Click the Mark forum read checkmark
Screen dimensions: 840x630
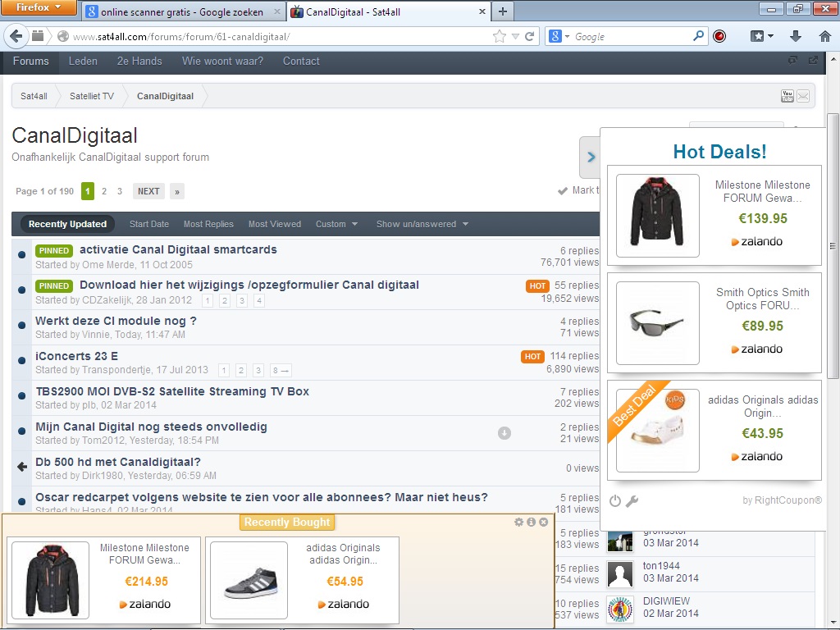(x=563, y=190)
